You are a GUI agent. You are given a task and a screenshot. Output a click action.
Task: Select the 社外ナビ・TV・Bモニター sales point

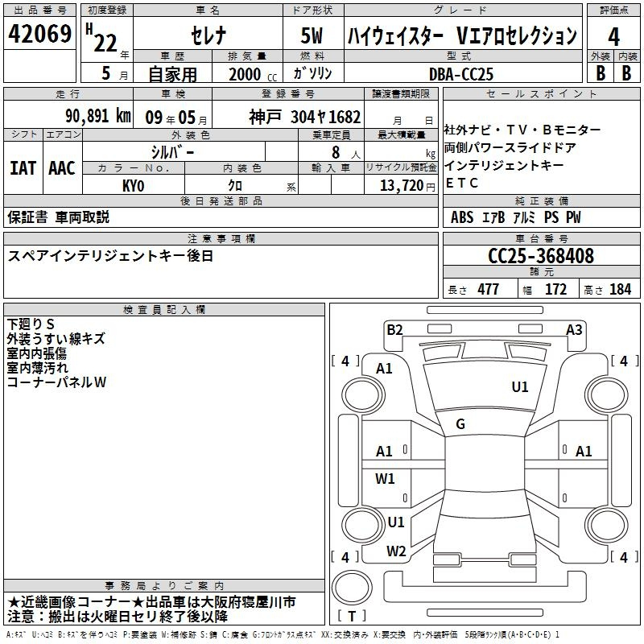tap(522, 130)
